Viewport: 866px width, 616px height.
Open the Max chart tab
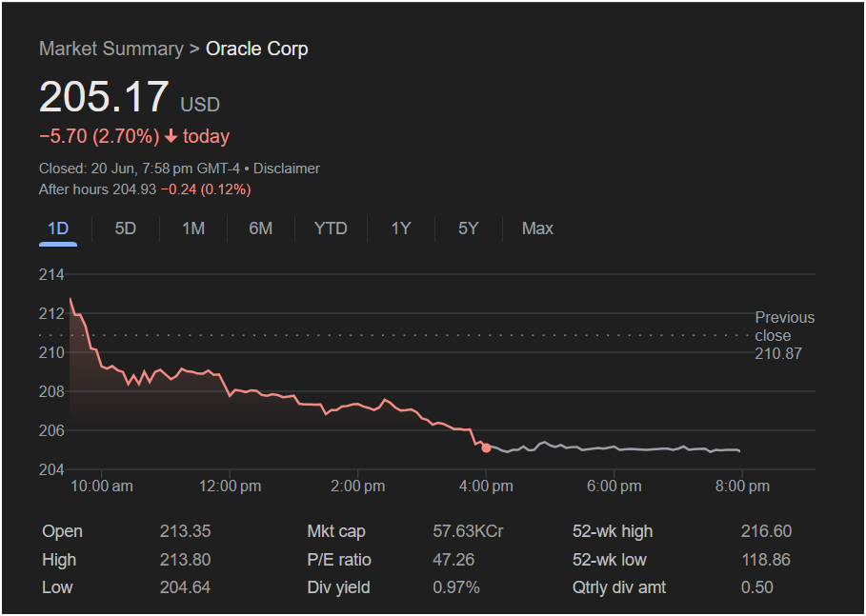point(537,229)
